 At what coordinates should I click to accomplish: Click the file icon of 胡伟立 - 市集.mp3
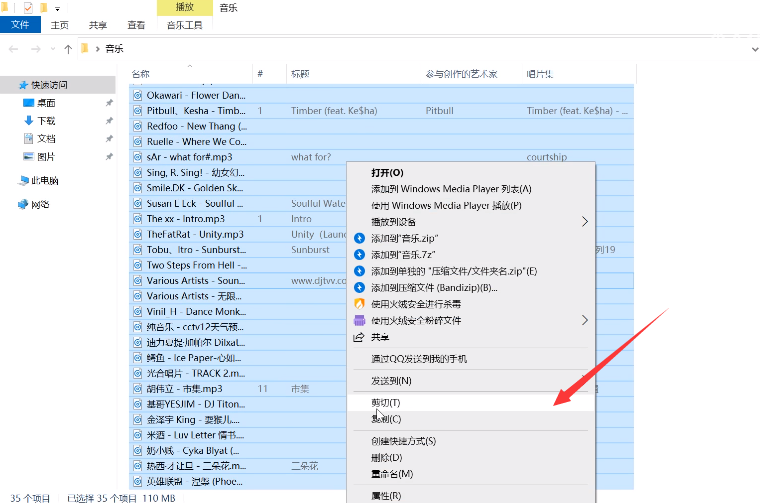[x=138, y=389]
